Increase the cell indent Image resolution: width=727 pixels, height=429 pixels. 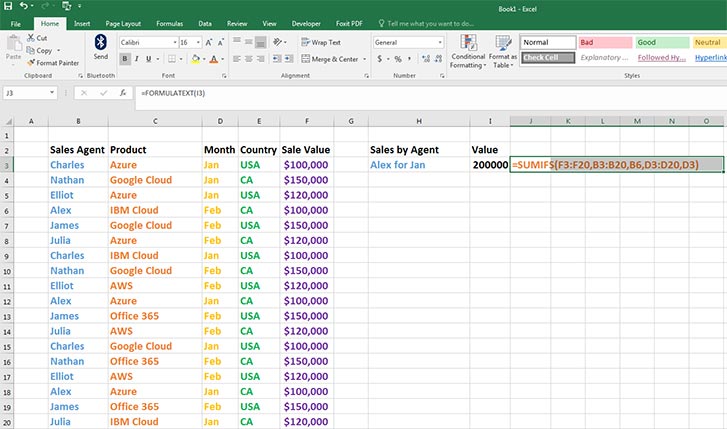[289, 59]
